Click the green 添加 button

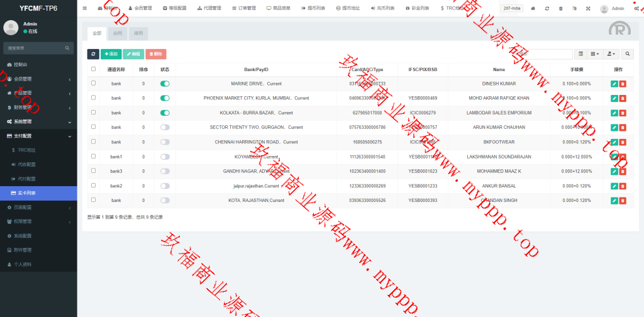pyautogui.click(x=111, y=54)
